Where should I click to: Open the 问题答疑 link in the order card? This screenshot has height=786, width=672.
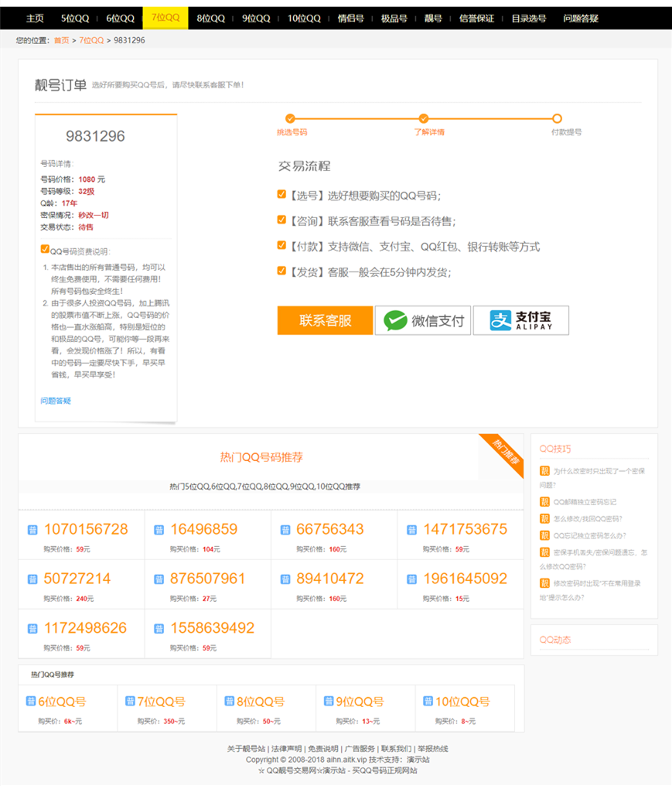pyautogui.click(x=54, y=402)
